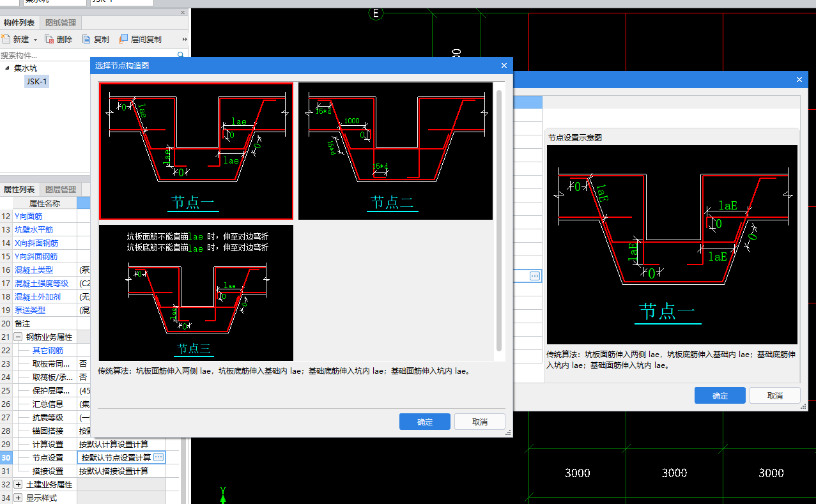The height and width of the screenshot is (504, 816).
Task: Select 节点三 construction diagram thumbnail
Action: (196, 293)
